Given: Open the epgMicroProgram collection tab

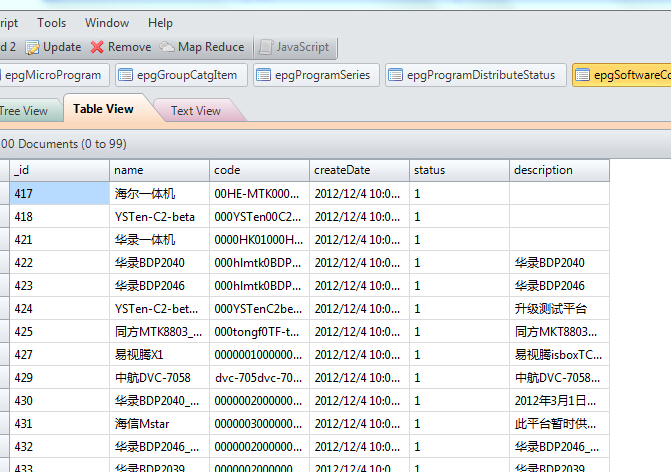Looking at the screenshot, I should (53, 75).
